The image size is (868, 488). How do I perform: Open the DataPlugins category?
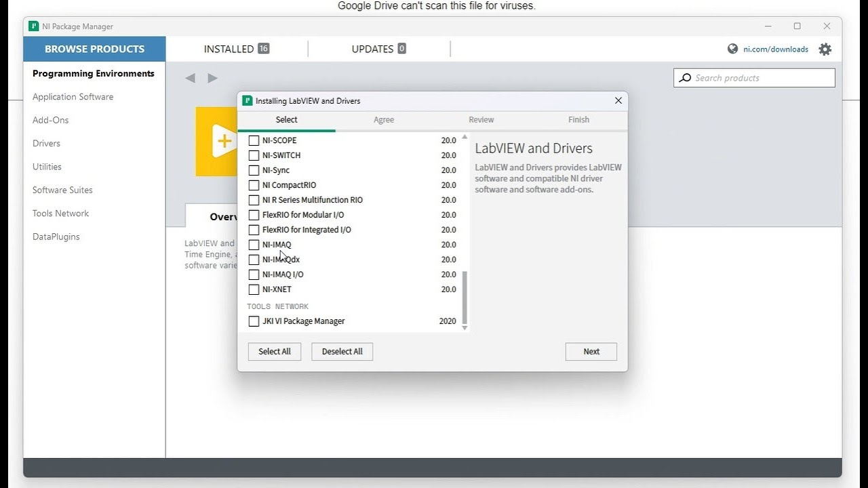[x=56, y=237]
